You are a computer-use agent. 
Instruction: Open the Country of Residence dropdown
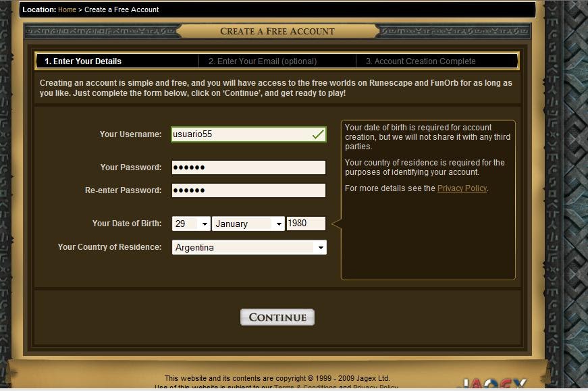click(x=249, y=247)
